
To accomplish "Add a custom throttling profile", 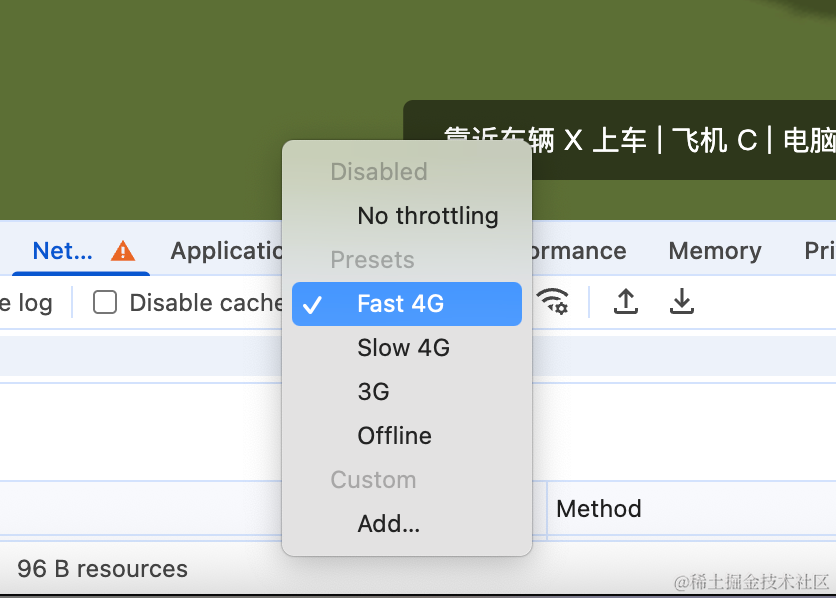I will coord(407,524).
